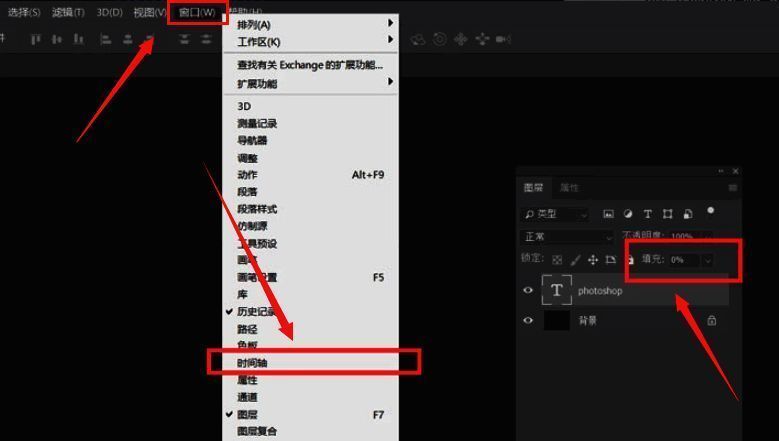Viewport: 779px width, 441px height.
Task: Open the 正常 blend mode dropdown
Action: pyautogui.click(x=567, y=237)
